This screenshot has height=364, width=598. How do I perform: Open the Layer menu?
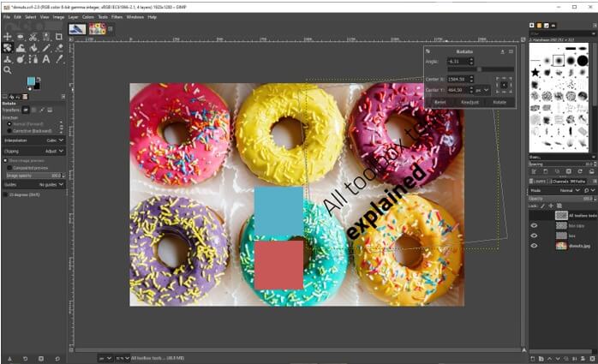point(73,17)
